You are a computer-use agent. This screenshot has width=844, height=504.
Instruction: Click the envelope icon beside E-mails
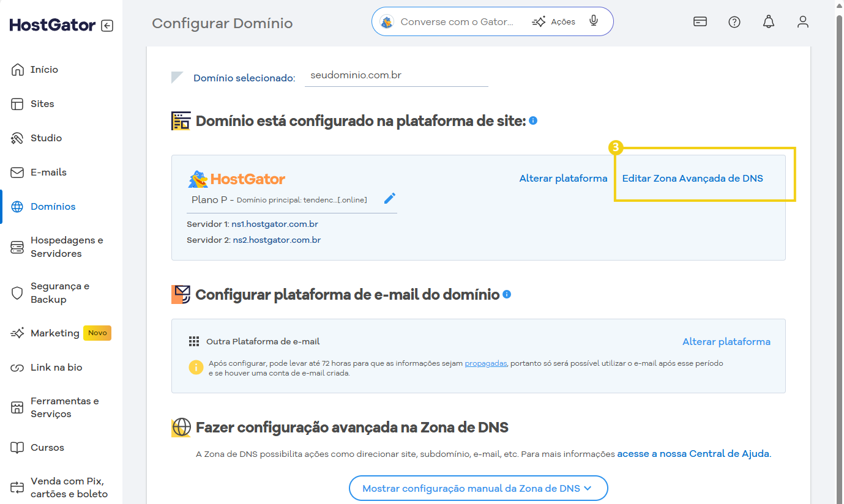click(x=17, y=172)
